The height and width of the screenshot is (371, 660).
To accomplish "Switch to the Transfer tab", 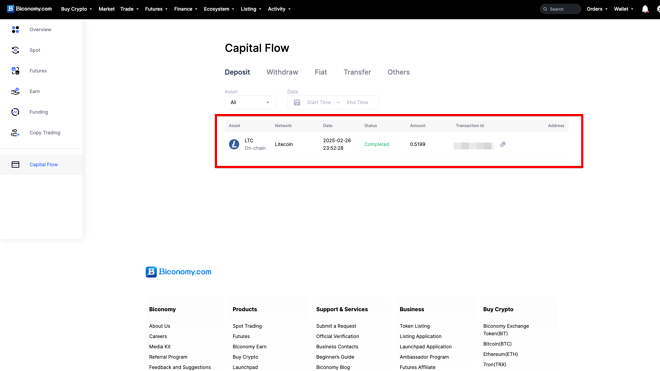I will pos(357,72).
